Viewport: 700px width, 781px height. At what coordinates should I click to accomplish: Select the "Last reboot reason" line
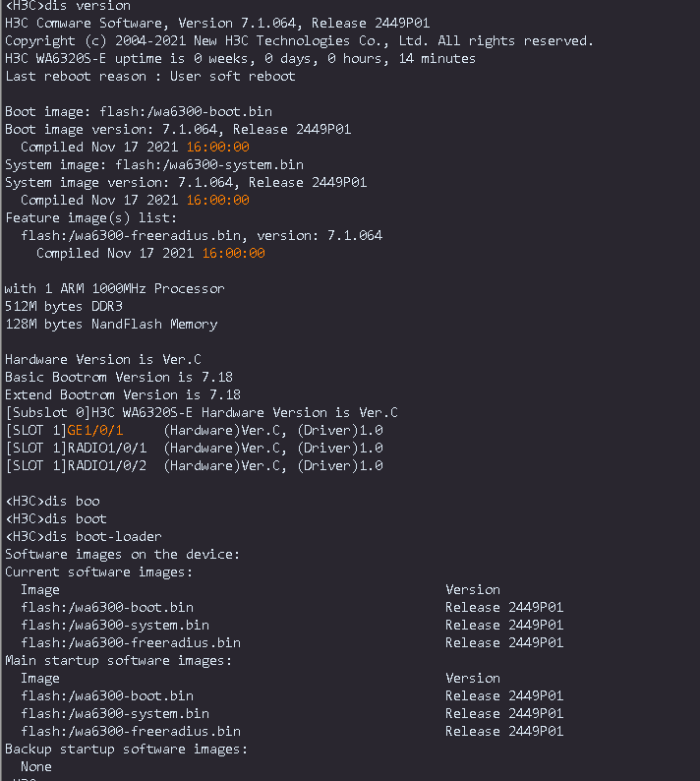click(x=149, y=77)
